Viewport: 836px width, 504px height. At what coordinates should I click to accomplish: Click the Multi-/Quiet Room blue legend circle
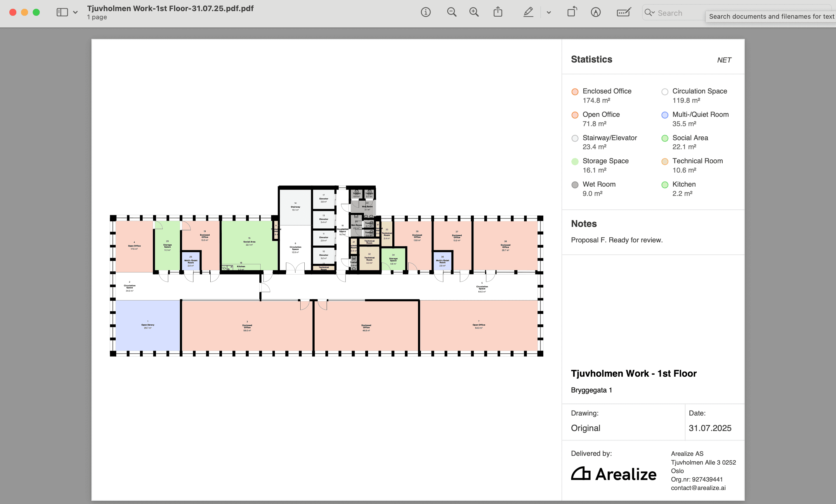[x=665, y=115]
